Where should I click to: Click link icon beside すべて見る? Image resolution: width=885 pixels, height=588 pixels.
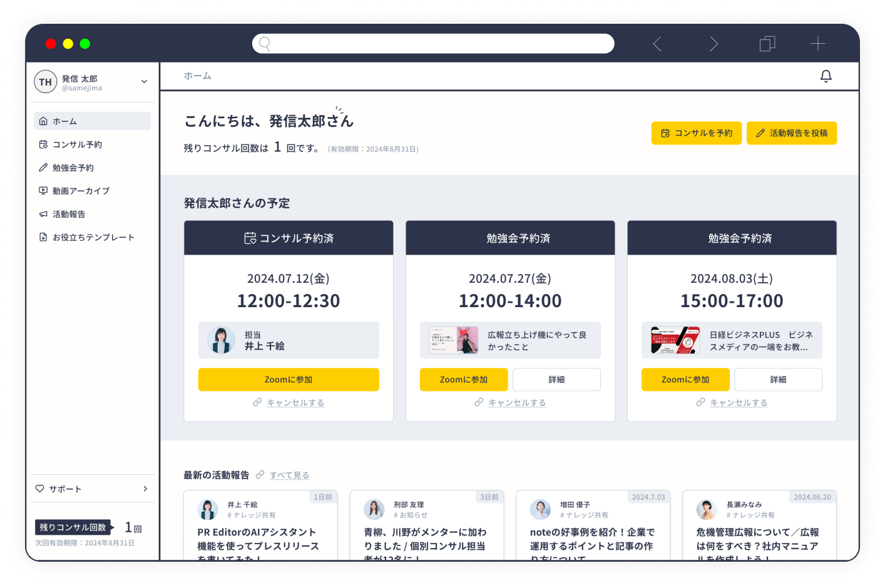click(x=260, y=475)
